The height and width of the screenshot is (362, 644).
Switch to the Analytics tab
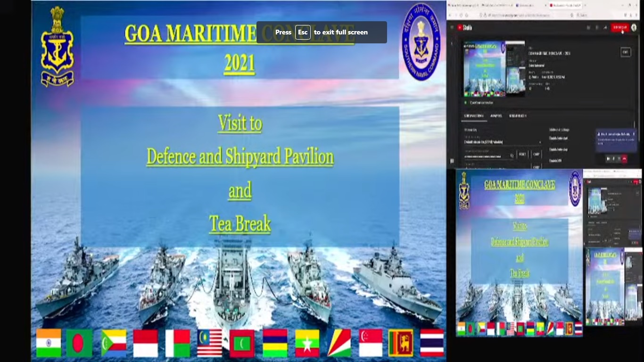pyautogui.click(x=495, y=116)
